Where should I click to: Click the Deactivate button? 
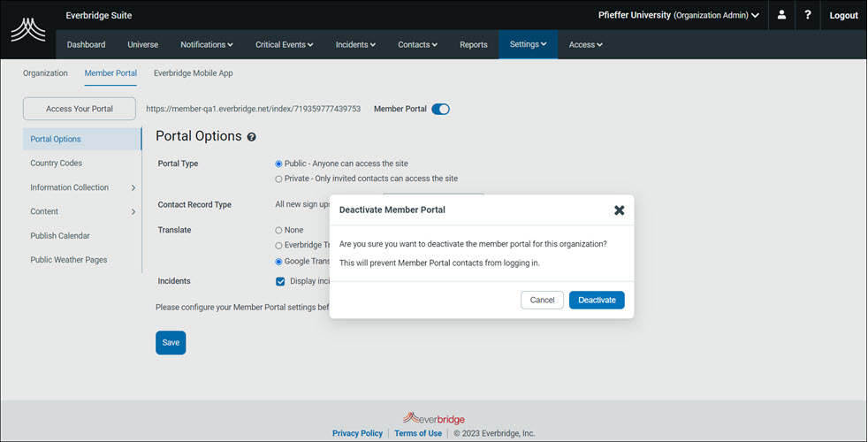[597, 301]
